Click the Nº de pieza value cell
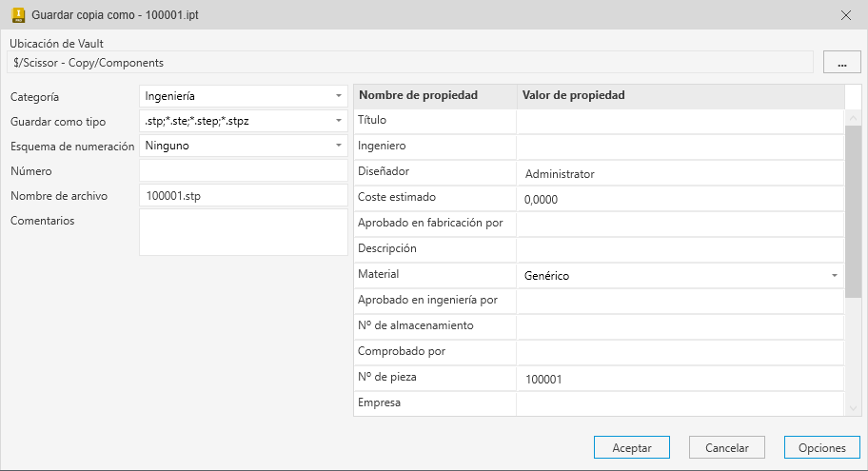Viewport: 868px width, 471px height. (680, 379)
